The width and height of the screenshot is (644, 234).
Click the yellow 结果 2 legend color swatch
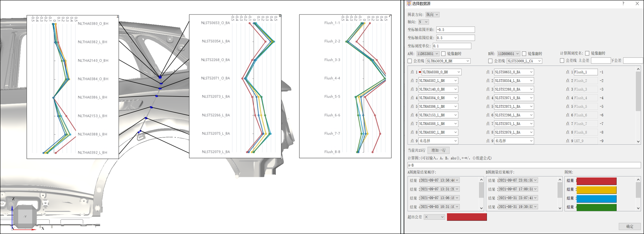[x=596, y=190]
